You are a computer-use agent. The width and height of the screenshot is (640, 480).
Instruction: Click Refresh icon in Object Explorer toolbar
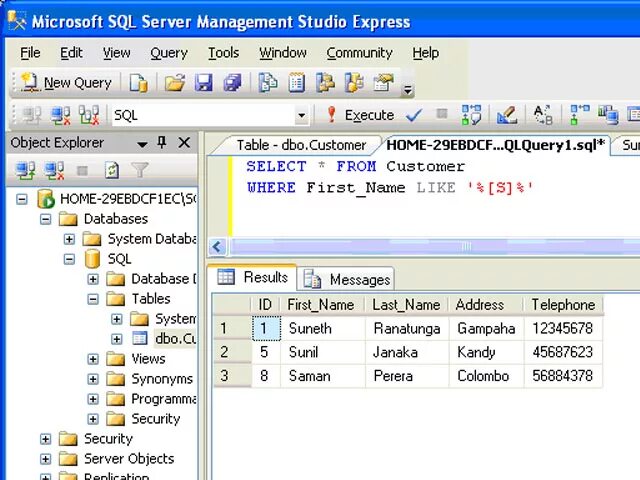tap(112, 171)
